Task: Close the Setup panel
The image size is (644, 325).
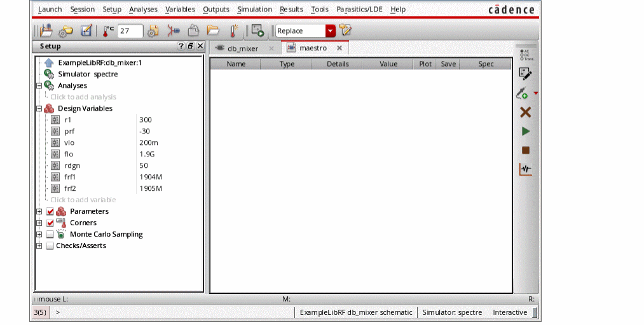Action: click(200, 46)
